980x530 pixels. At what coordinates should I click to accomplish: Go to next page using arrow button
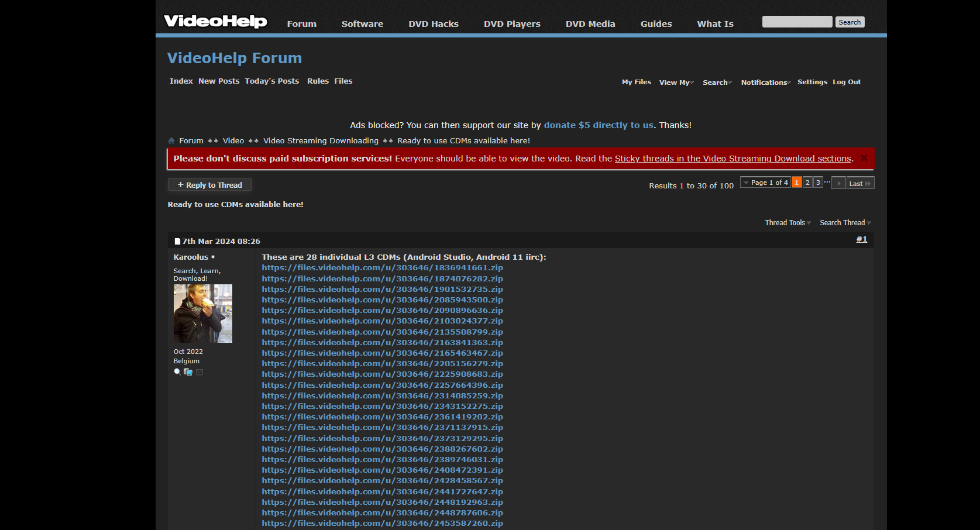point(838,183)
